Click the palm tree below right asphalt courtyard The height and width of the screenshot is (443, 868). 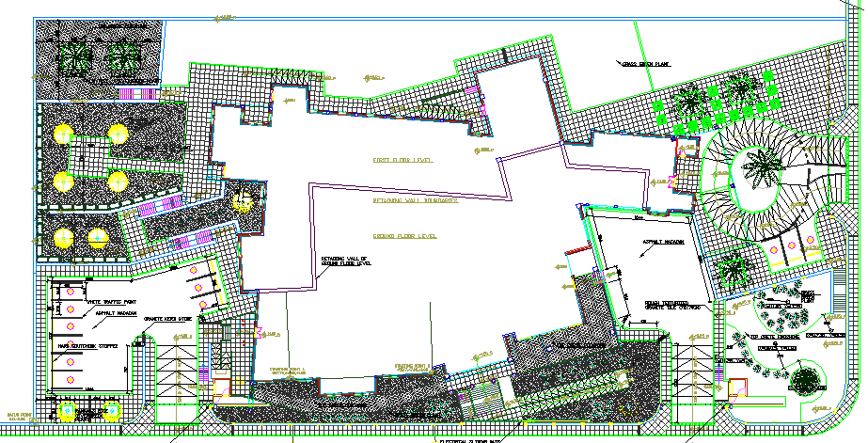pyautogui.click(x=733, y=268)
